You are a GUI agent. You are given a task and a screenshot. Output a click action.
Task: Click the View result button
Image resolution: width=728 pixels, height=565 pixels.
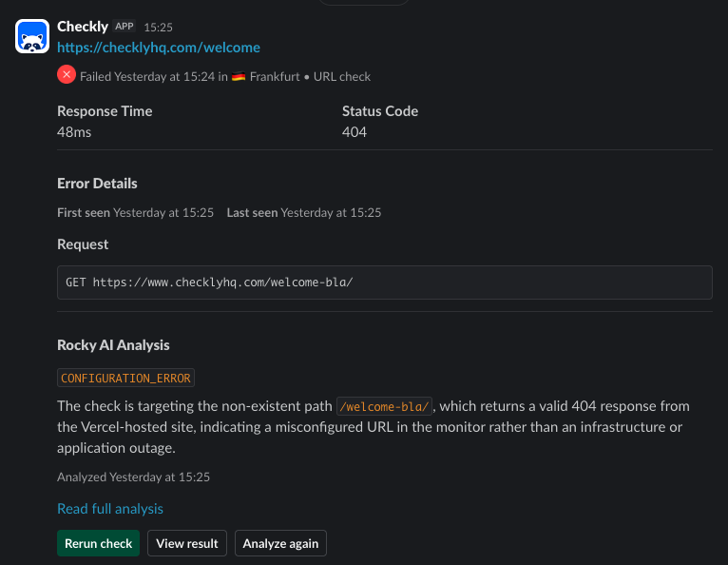(x=187, y=543)
